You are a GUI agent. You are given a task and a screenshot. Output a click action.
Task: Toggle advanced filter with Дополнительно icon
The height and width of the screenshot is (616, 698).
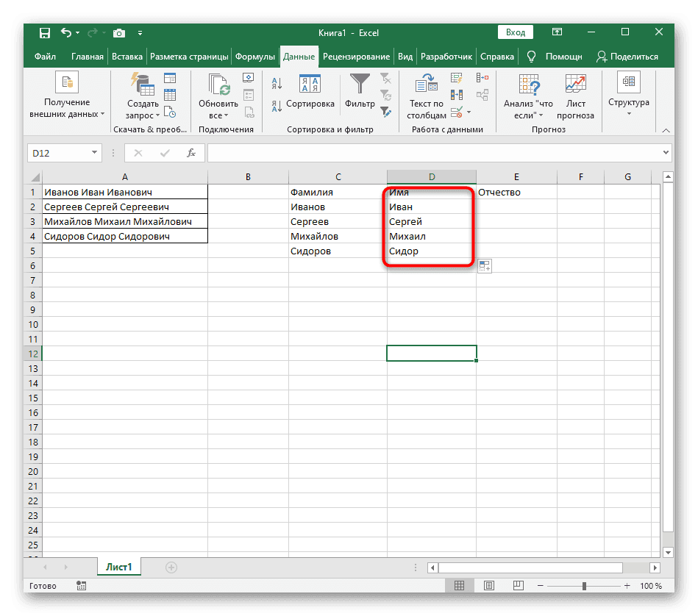coord(386,112)
